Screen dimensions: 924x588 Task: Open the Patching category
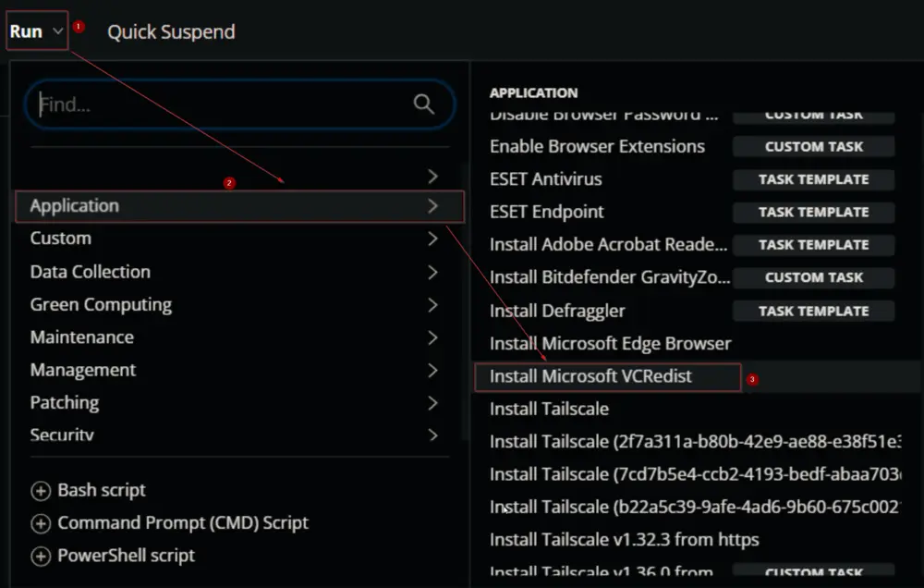pos(65,403)
